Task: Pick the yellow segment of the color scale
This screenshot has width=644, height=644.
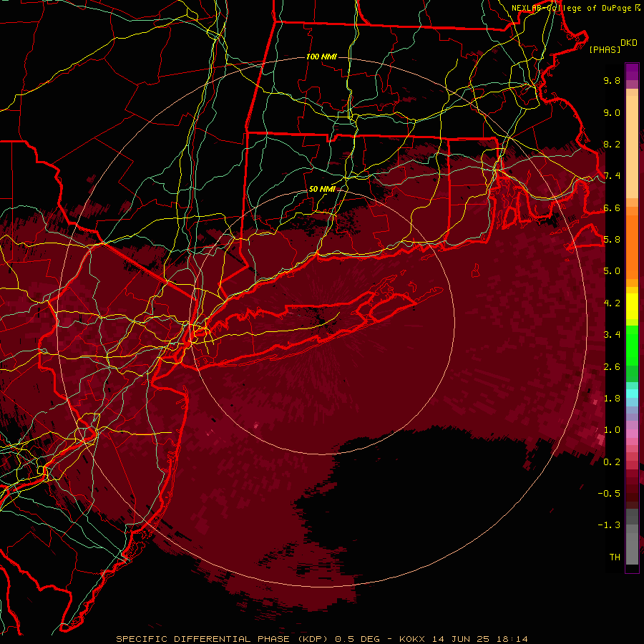Action: (x=632, y=306)
